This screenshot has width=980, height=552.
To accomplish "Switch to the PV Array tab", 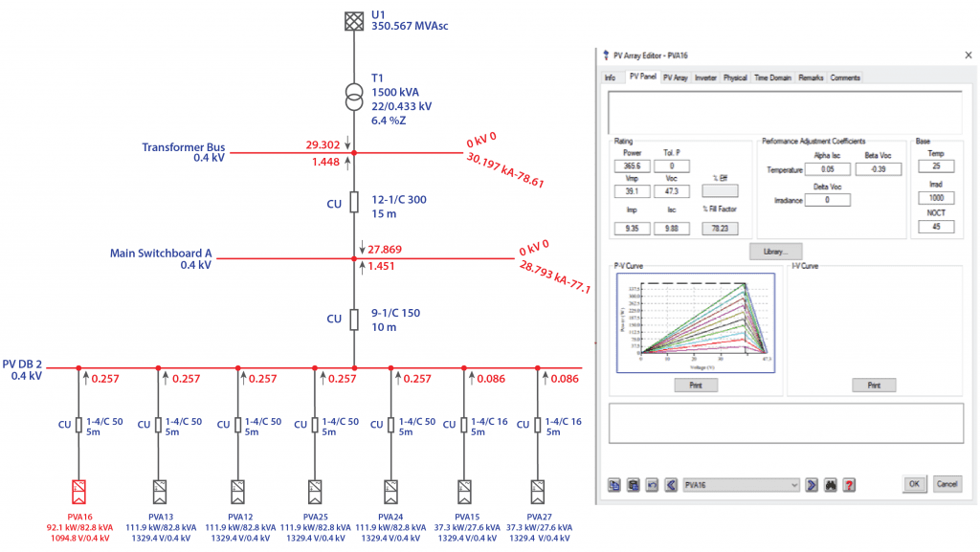I will (676, 77).
